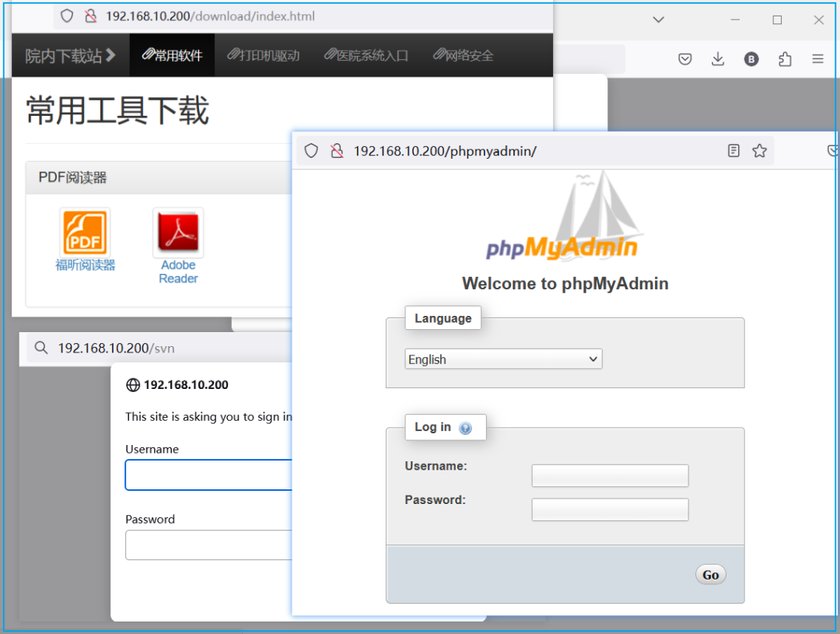Click 院内下载站 site brand link
This screenshot has width=840, height=634.
pyautogui.click(x=70, y=55)
